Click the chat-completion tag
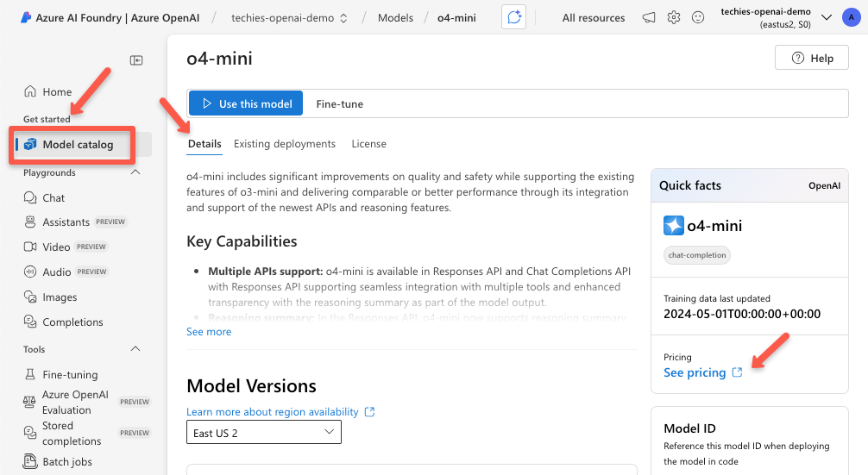 pyautogui.click(x=696, y=255)
